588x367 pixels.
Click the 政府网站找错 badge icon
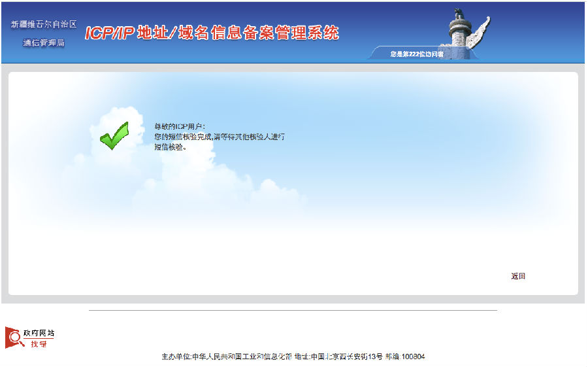(29, 338)
